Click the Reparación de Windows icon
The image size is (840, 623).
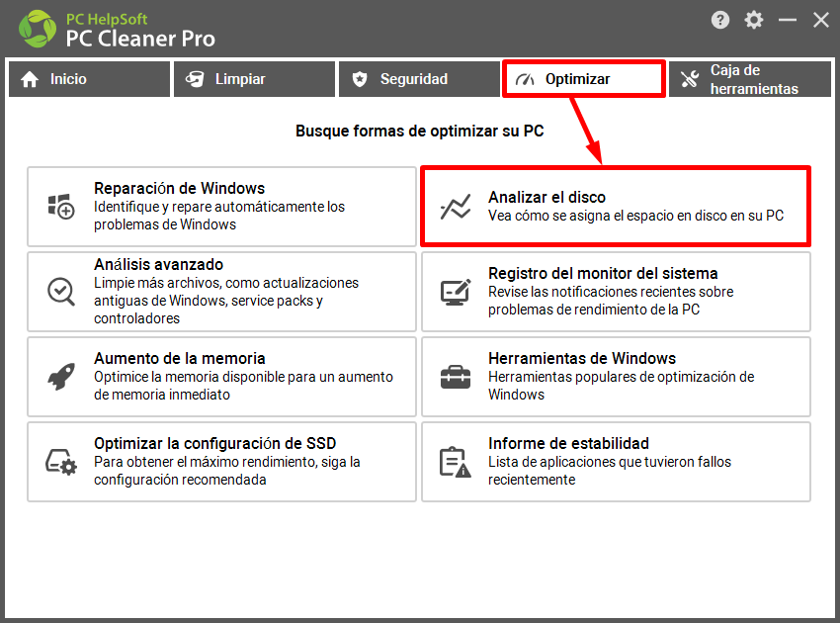[x=61, y=207]
